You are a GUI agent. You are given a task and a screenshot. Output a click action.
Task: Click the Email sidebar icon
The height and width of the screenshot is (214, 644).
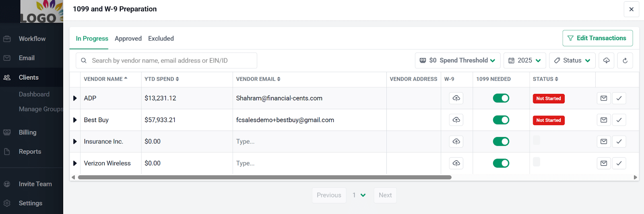[7, 58]
